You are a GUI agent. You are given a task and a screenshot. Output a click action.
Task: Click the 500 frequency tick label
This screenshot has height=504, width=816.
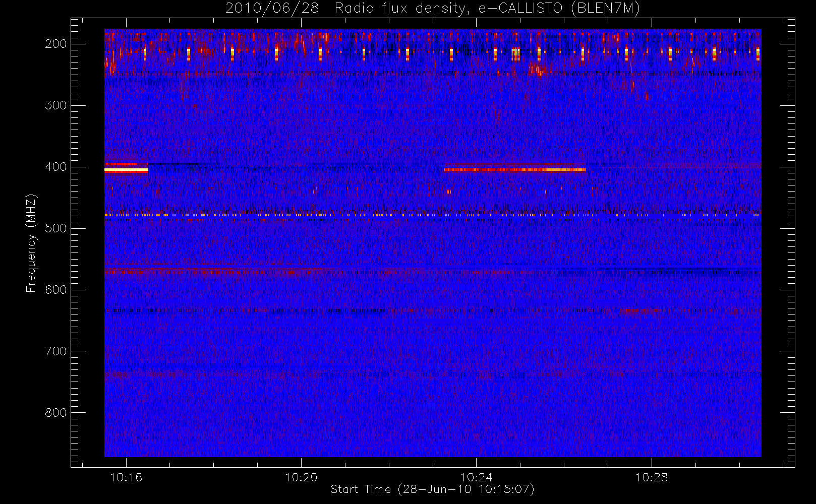click(56, 228)
